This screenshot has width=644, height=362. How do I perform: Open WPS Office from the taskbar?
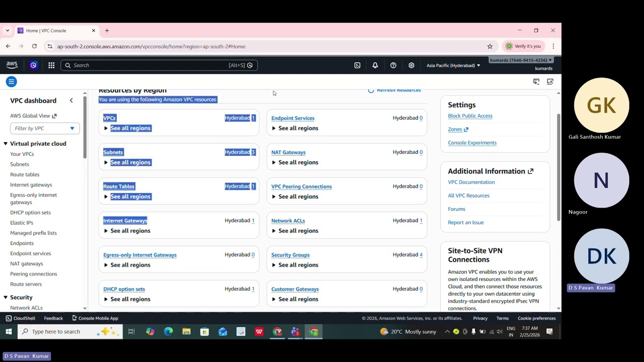[x=259, y=332]
